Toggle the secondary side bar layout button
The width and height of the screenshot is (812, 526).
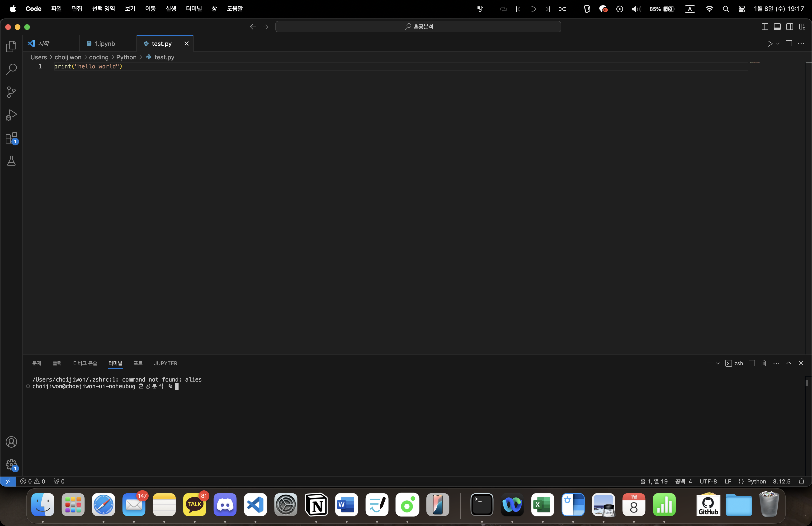click(x=789, y=27)
